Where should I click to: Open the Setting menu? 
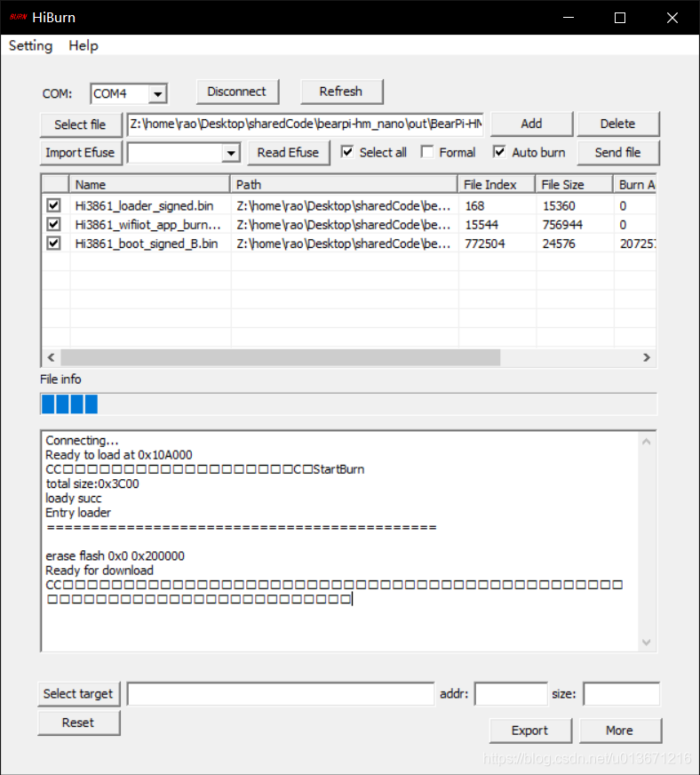coord(30,46)
